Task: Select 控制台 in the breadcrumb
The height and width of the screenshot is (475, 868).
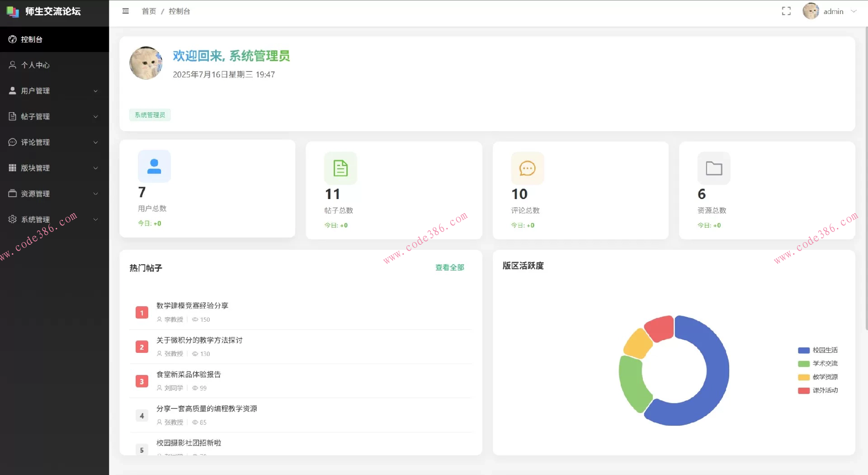Action: coord(179,11)
